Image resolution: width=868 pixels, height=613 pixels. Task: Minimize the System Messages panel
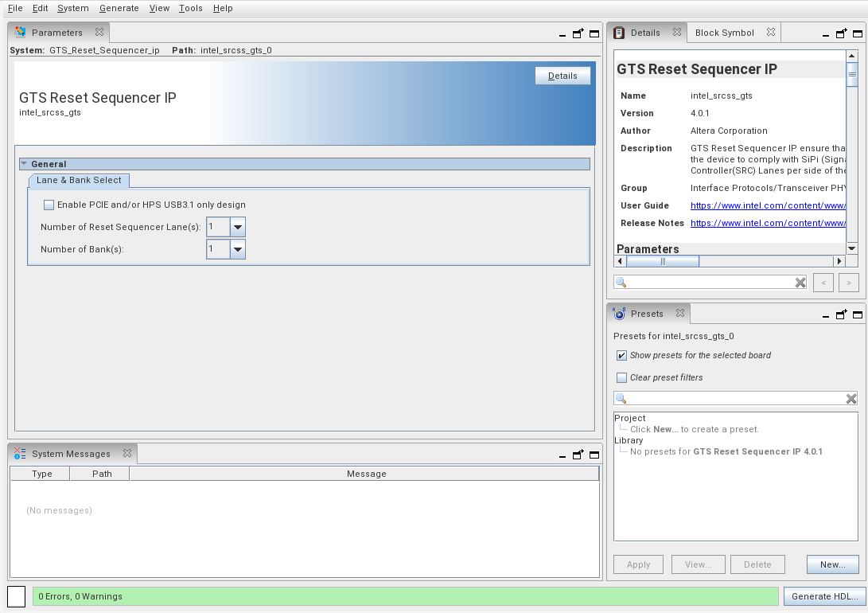[562, 456]
